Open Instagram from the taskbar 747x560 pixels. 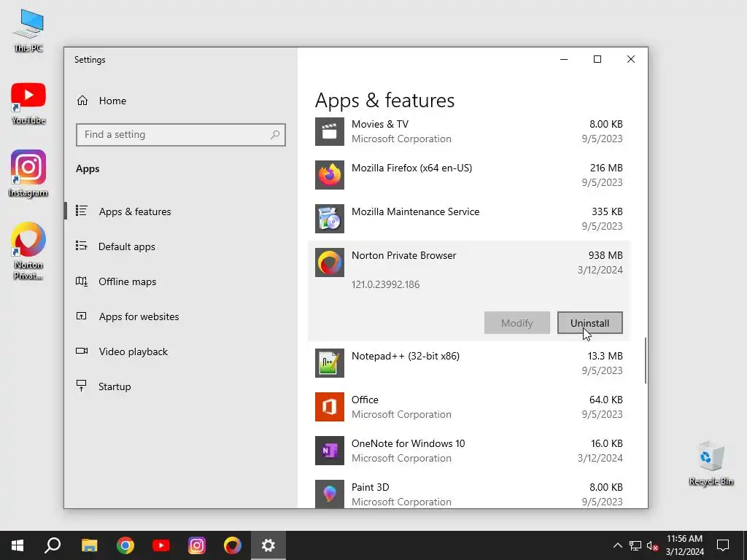click(x=197, y=545)
